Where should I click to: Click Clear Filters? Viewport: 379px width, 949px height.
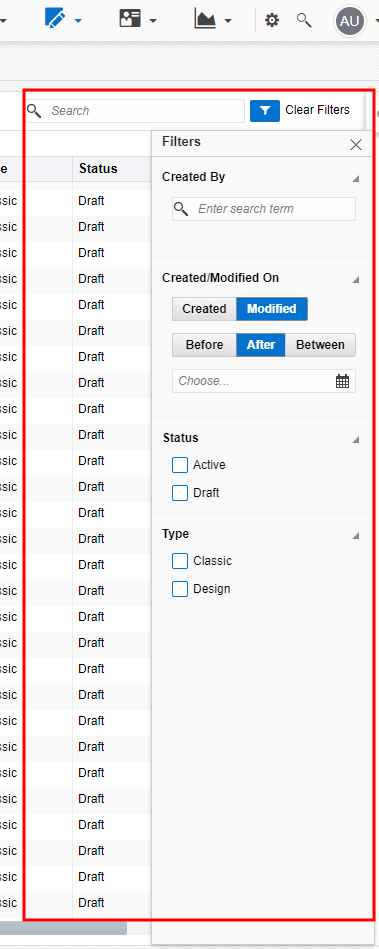(317, 110)
